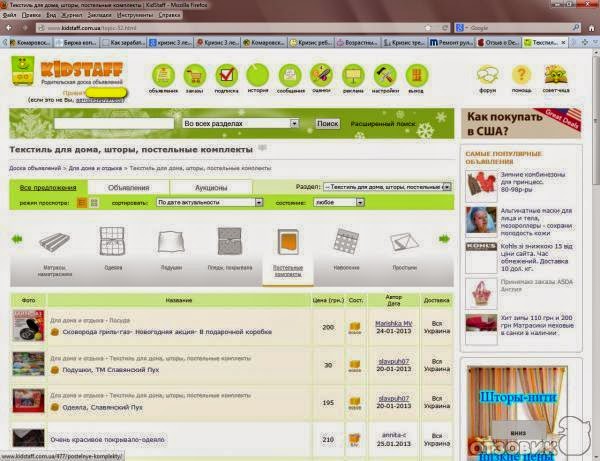The height and width of the screenshot is (461, 600).
Task: Open the Инструменты menu in Firefox
Action: (x=135, y=15)
